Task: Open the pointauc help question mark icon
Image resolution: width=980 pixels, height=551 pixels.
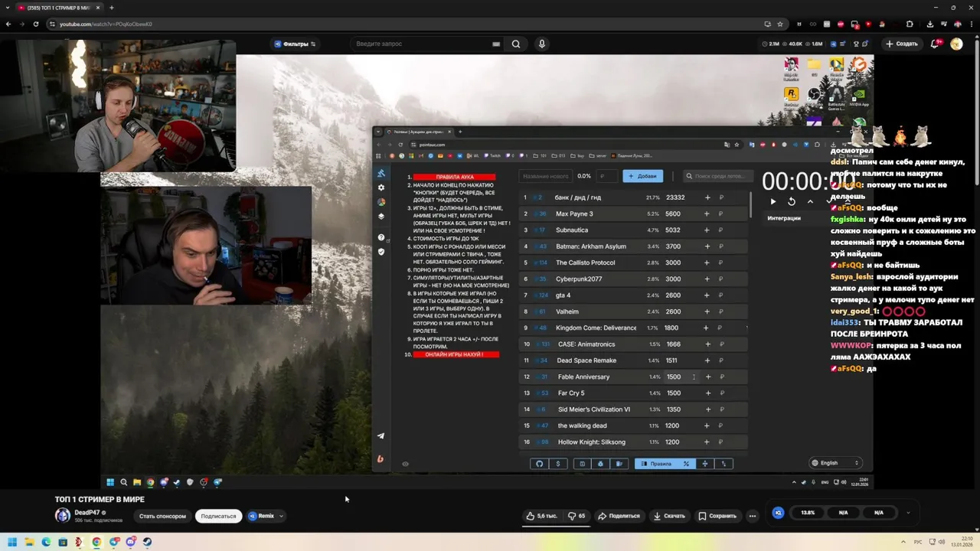Action: pyautogui.click(x=381, y=237)
